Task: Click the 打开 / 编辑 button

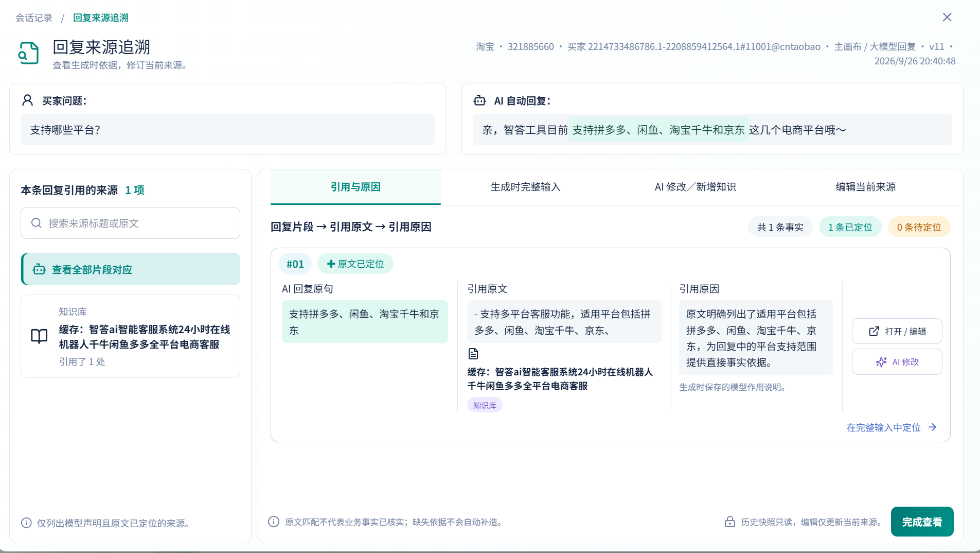Action: [x=897, y=331]
